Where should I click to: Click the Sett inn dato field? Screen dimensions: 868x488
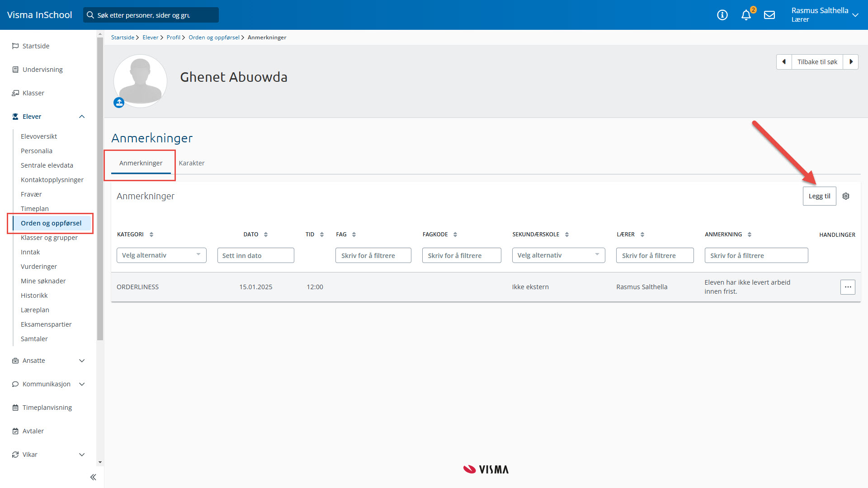coord(255,255)
